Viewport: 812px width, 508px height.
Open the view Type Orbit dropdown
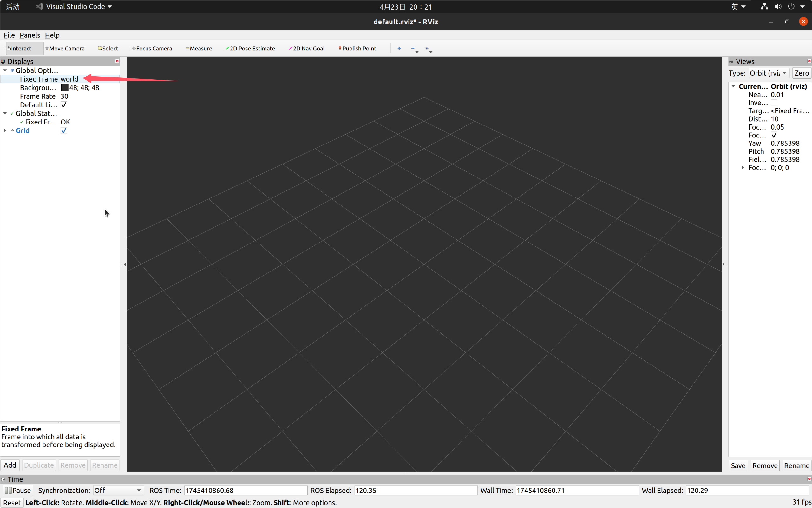[x=768, y=73]
